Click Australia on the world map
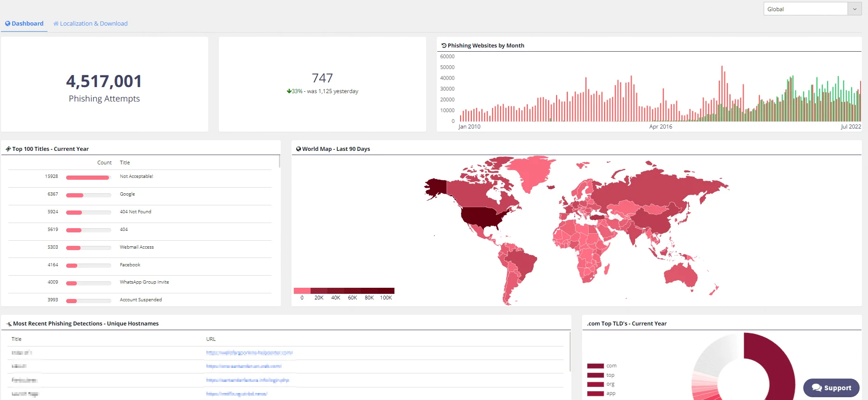The image size is (868, 400). (x=681, y=275)
